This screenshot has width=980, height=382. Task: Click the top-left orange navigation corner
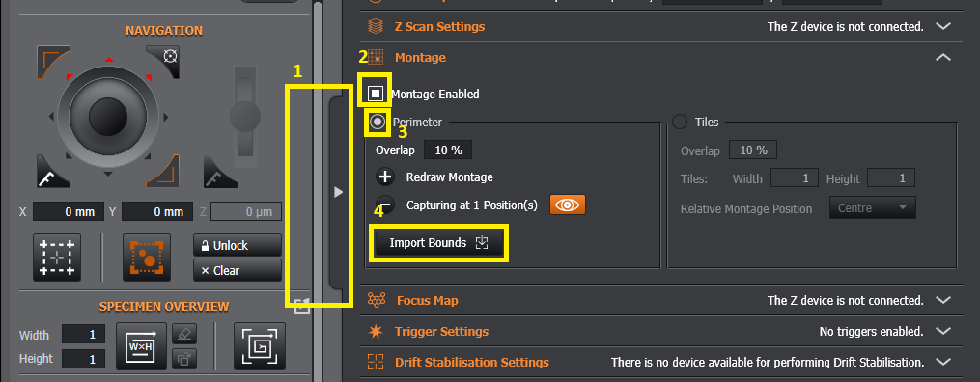53,61
